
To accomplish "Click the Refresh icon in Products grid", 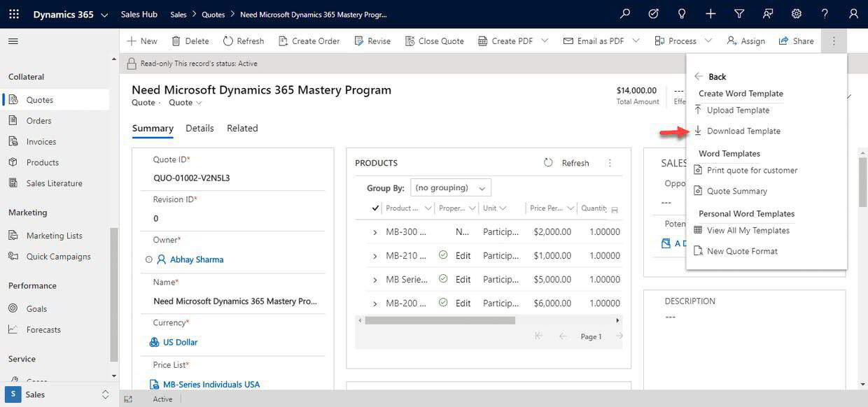I will pyautogui.click(x=549, y=163).
